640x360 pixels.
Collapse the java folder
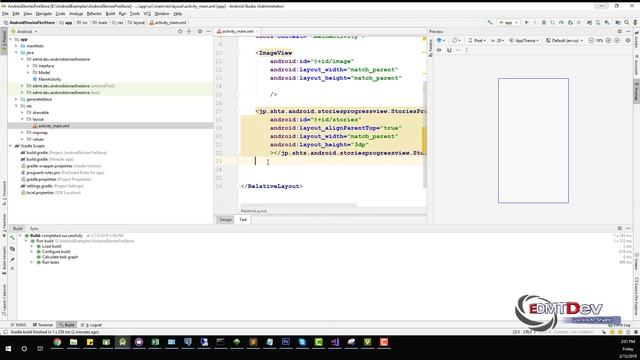point(16,53)
